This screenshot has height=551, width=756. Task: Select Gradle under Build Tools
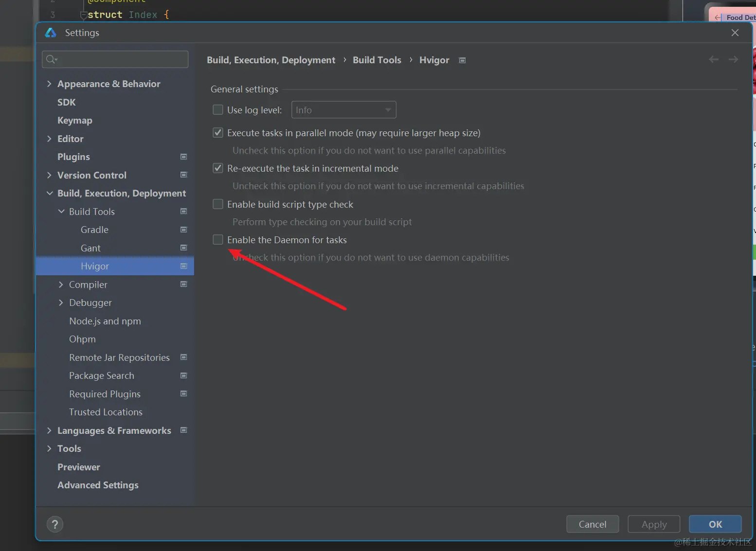click(x=94, y=230)
